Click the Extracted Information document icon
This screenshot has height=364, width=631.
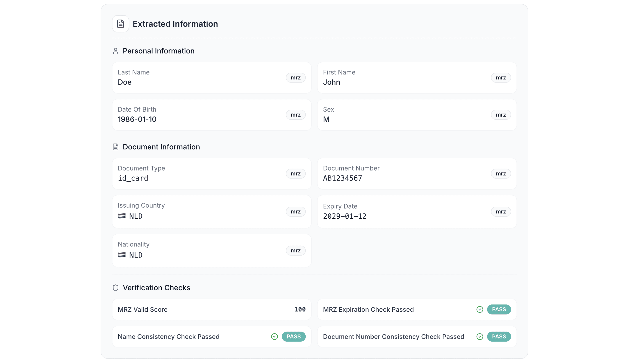click(x=120, y=24)
